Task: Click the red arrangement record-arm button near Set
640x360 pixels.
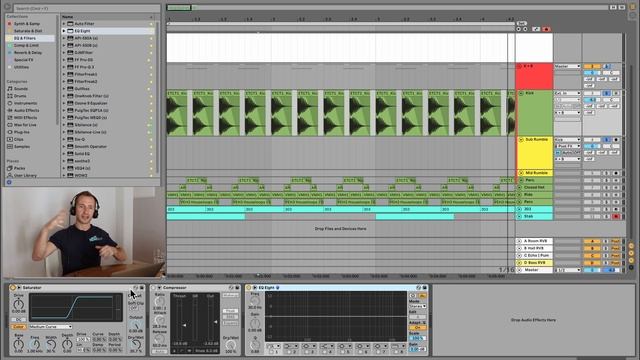Action: pyautogui.click(x=546, y=29)
